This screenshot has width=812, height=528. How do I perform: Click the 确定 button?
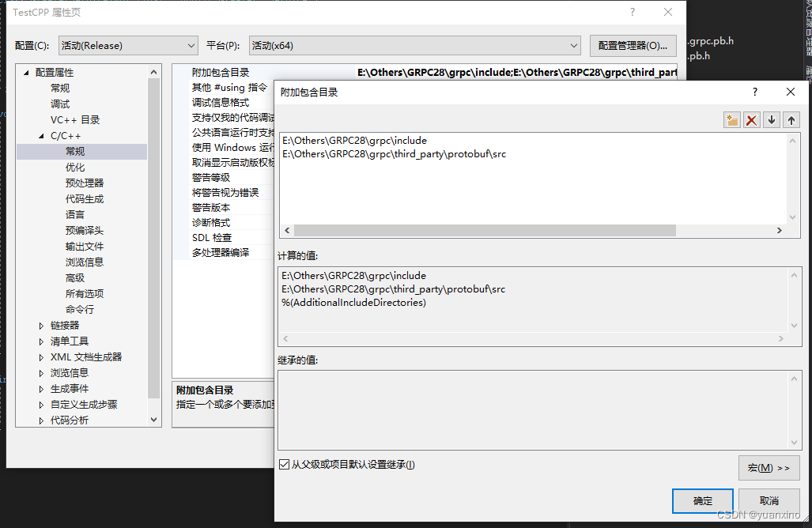pyautogui.click(x=702, y=500)
